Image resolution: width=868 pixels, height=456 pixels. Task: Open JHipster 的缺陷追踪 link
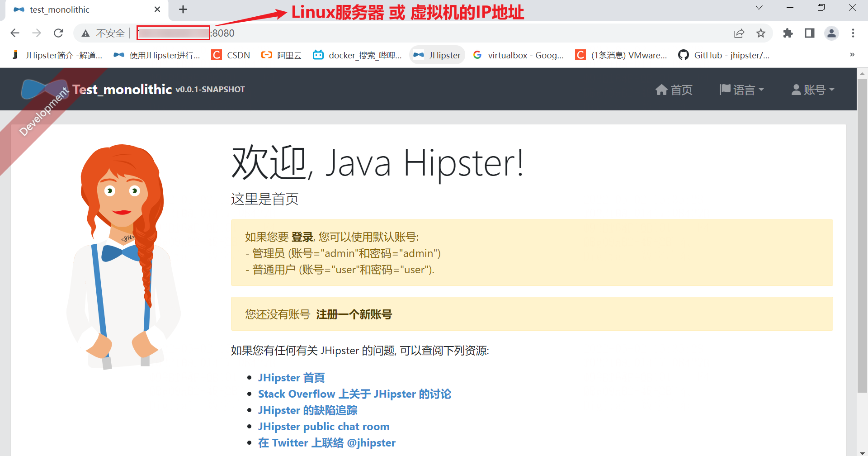coord(307,410)
